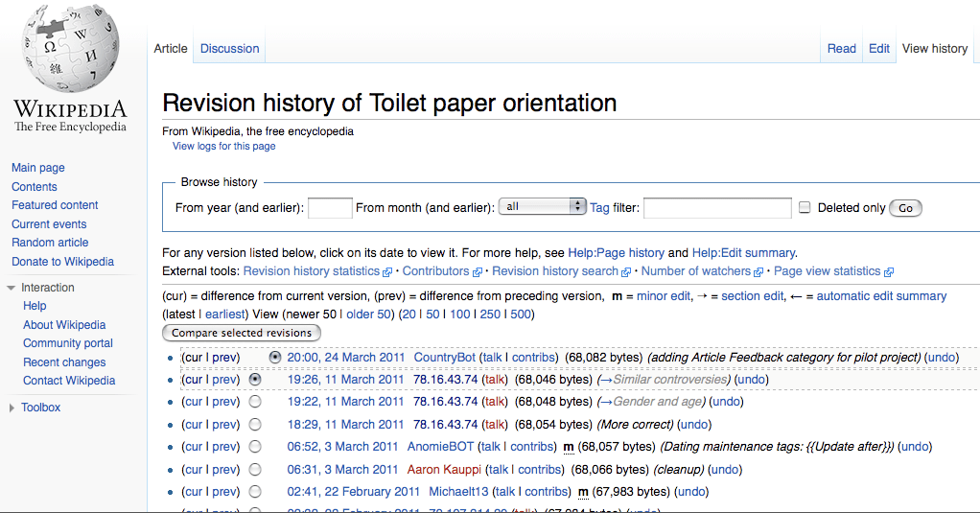Click prev for 06:31, 3 March 2011 revision

coord(225,469)
